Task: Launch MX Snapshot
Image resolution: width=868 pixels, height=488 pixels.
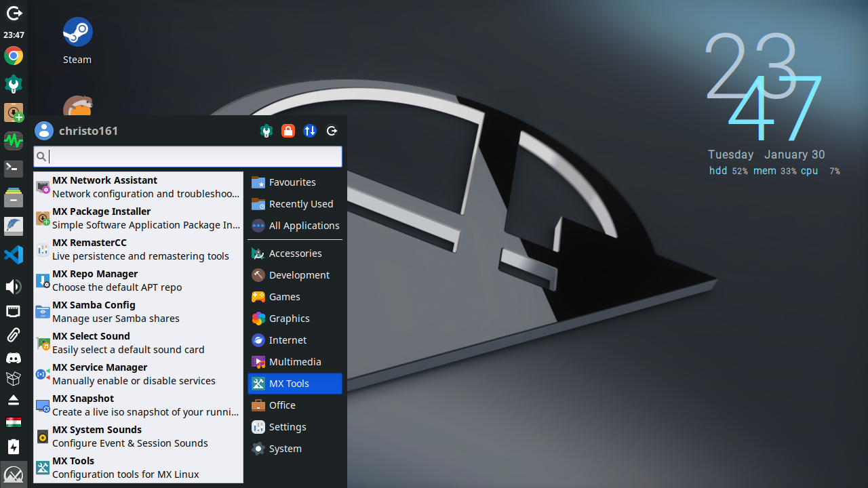Action: [x=138, y=405]
